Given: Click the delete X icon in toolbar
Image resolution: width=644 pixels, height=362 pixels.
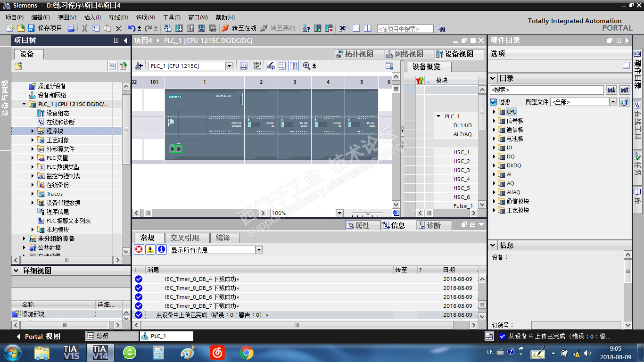Looking at the screenshot, I should pos(119,28).
